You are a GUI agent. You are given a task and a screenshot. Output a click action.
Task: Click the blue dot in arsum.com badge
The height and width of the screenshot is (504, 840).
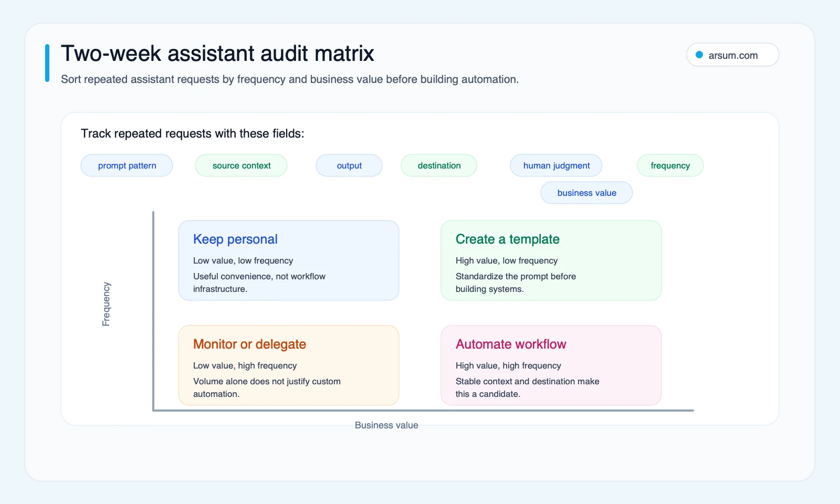click(x=699, y=55)
